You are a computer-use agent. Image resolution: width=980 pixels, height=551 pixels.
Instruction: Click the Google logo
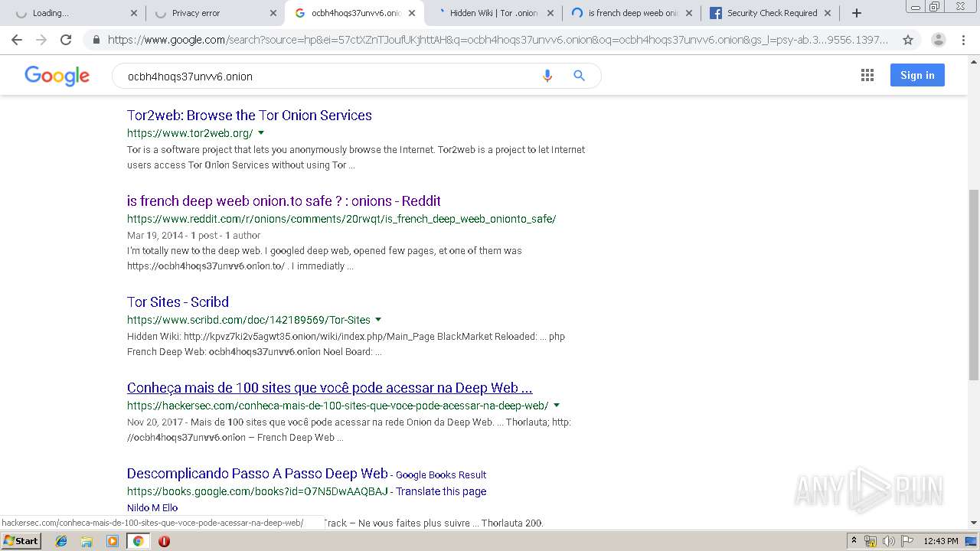click(x=57, y=76)
